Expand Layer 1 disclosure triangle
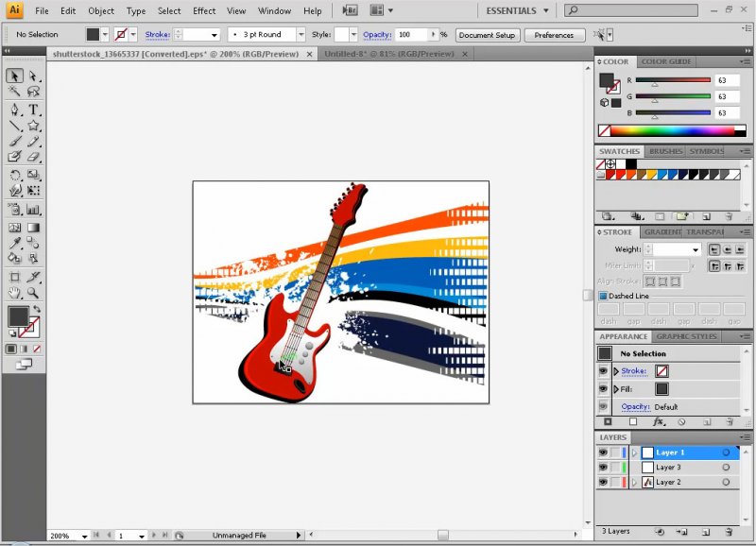The height and width of the screenshot is (546, 756). click(634, 452)
